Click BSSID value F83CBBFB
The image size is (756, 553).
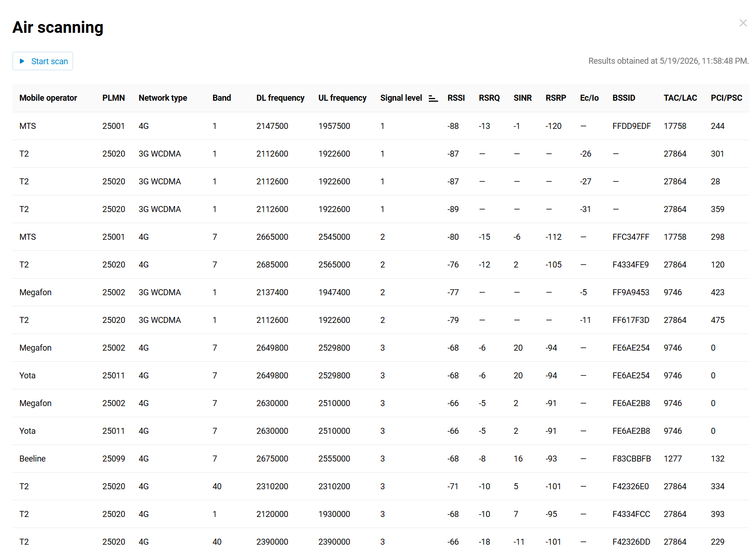click(632, 459)
